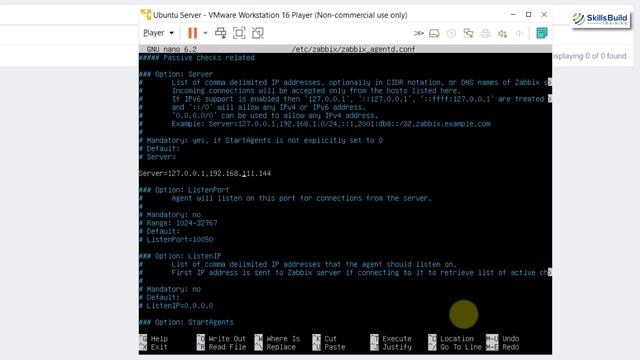The image size is (640, 360).
Task: Click the '# ListenPort=10050' line
Action: pos(176,240)
